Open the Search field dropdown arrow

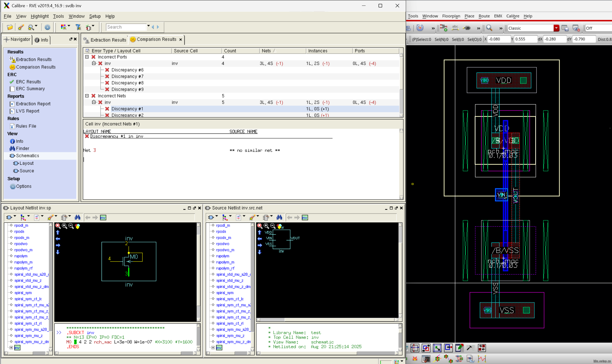point(148,26)
